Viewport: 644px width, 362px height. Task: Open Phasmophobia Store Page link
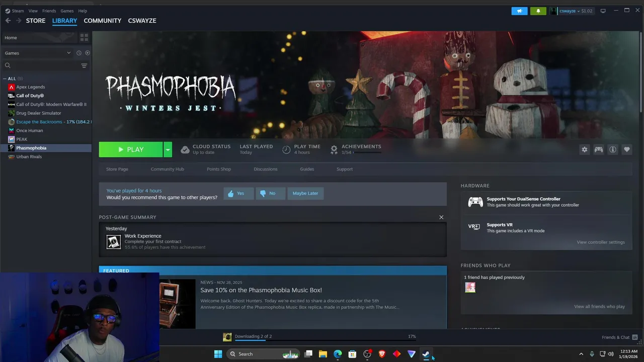117,169
